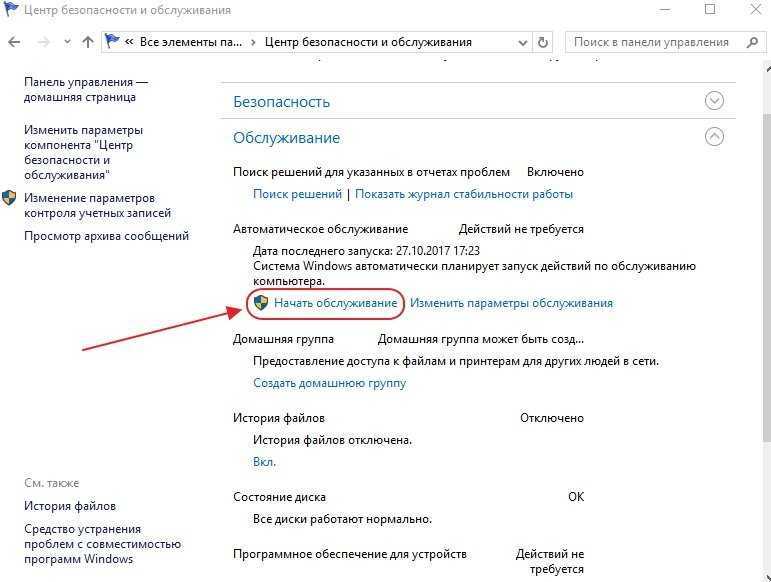Select Автоматическое обслуживание label
Viewport: 771px width, 582px height.
(321, 229)
